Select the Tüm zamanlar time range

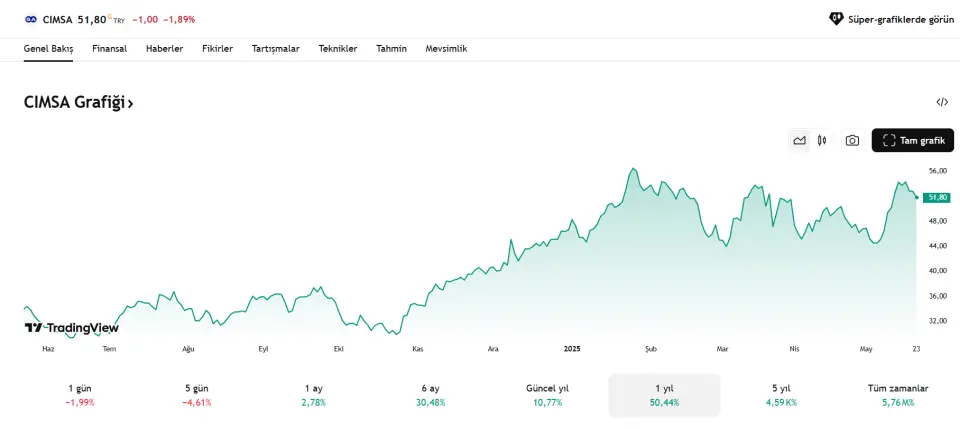pyautogui.click(x=898, y=395)
